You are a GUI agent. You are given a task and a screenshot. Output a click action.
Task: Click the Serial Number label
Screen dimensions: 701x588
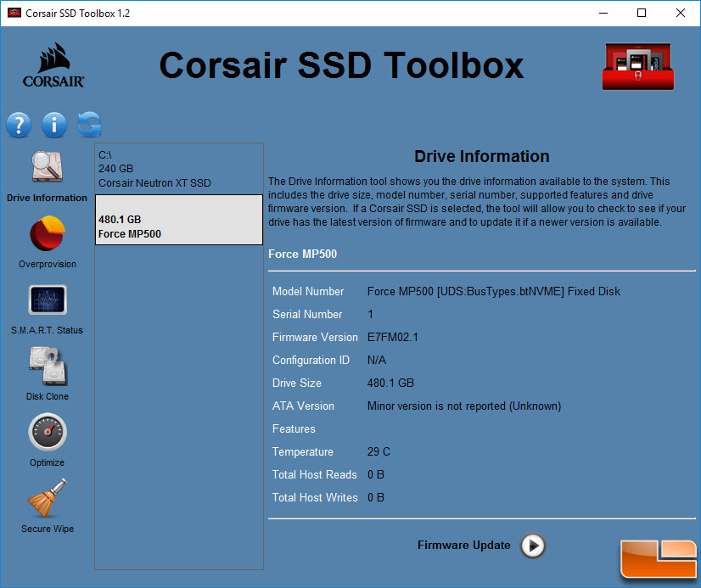point(307,314)
